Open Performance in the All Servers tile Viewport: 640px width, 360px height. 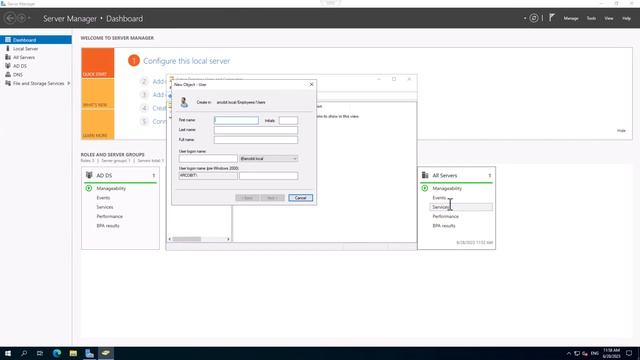[x=445, y=216]
